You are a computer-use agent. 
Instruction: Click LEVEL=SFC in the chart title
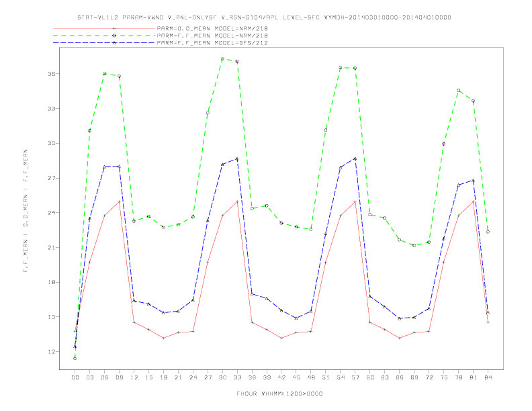[302, 17]
